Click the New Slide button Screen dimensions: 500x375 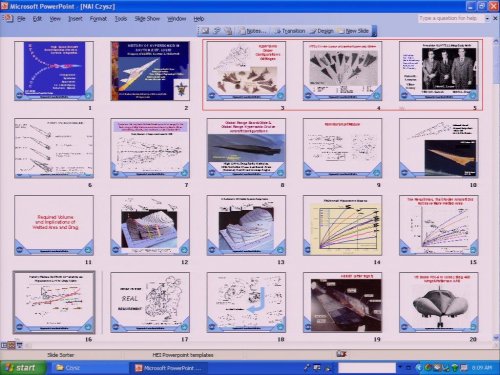click(353, 31)
